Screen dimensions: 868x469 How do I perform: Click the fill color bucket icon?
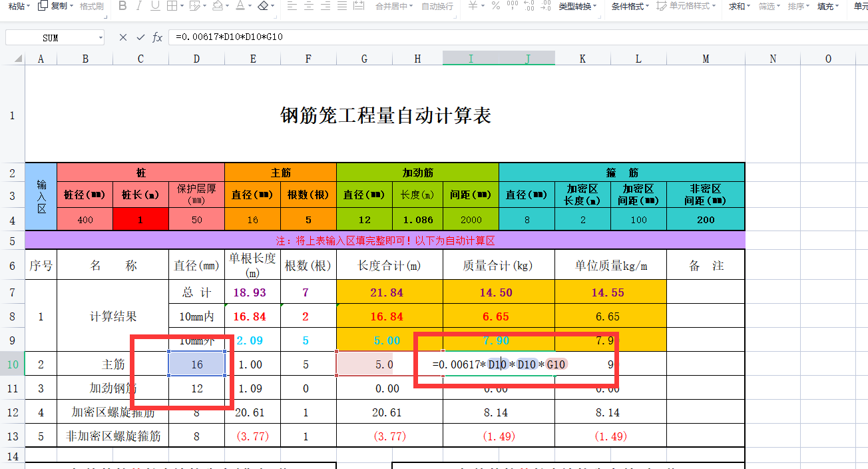[x=217, y=6]
